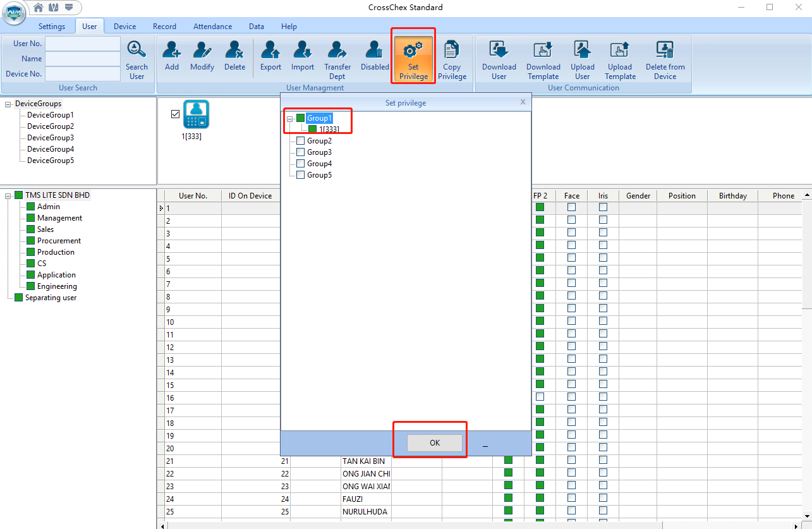Collapse the DeviceGroups tree
Viewport: 812px width, 529px height.
point(8,104)
